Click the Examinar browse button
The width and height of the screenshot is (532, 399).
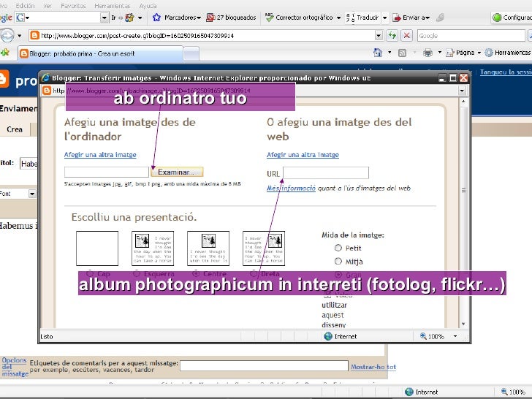click(177, 172)
